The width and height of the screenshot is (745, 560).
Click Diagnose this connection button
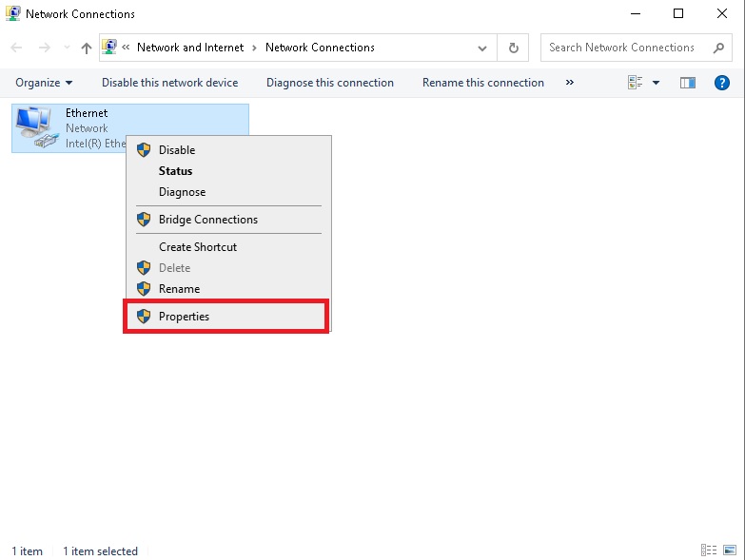pos(329,83)
